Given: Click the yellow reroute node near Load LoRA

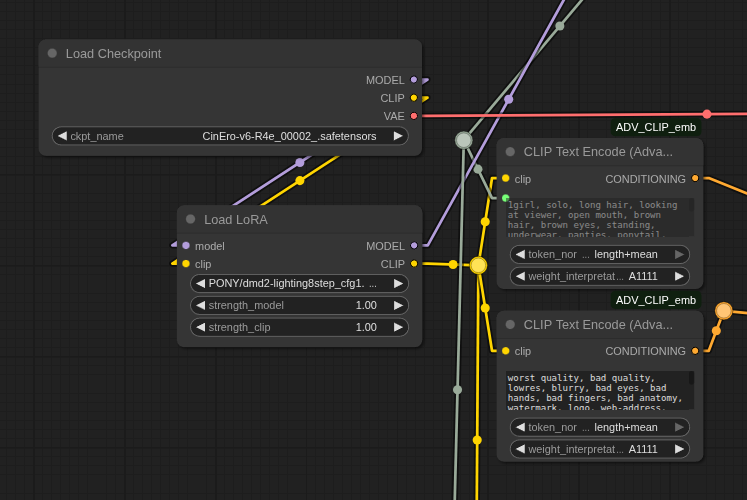Looking at the screenshot, I should (478, 265).
